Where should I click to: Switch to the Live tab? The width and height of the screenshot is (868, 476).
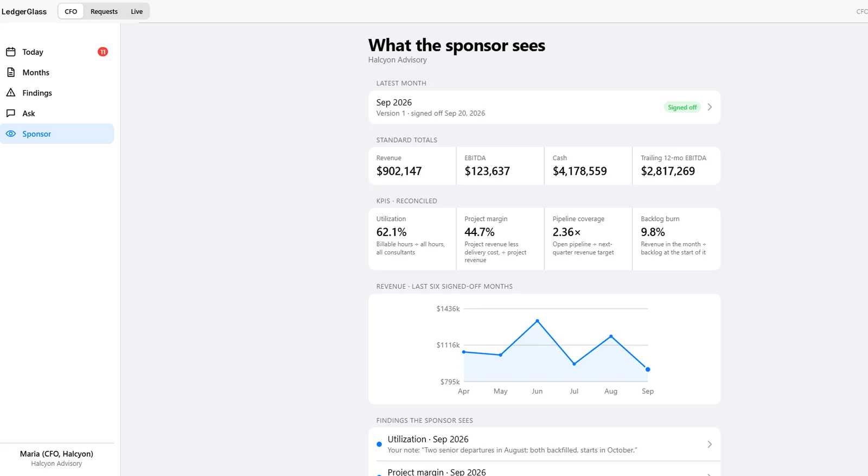(x=137, y=11)
